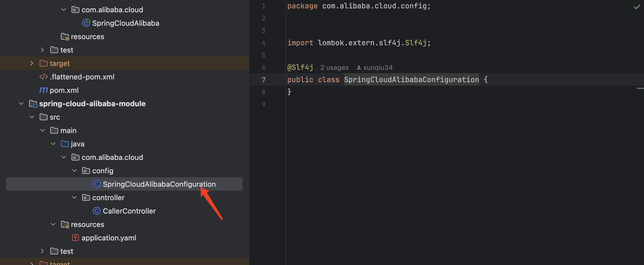This screenshot has width=644, height=265.
Task: Click the package icon of com.alibaba.cloud
Action: tap(75, 157)
